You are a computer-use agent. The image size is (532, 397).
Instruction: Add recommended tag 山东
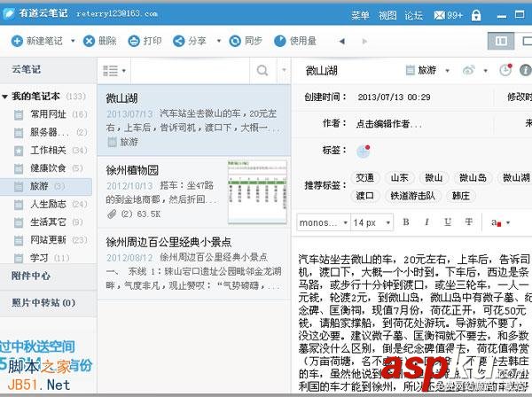tap(399, 177)
